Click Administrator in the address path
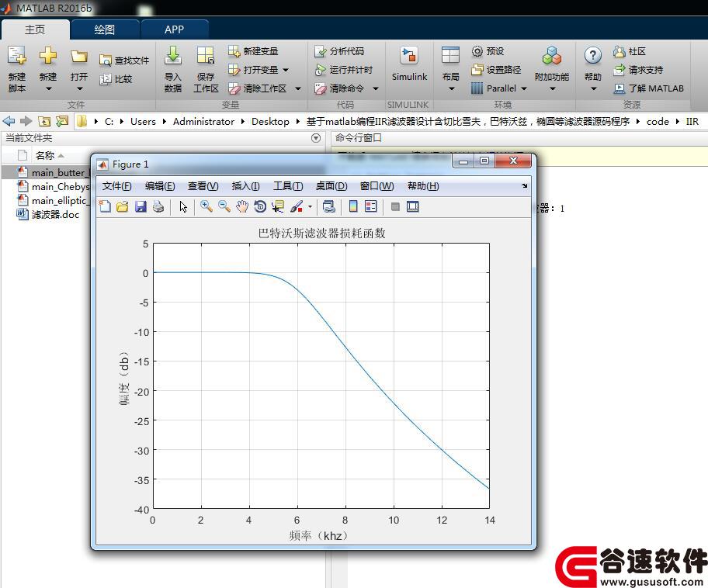708x588 pixels. pyautogui.click(x=203, y=121)
